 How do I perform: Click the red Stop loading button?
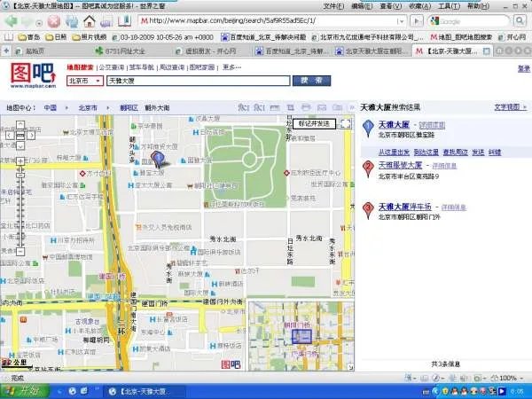click(x=53, y=21)
